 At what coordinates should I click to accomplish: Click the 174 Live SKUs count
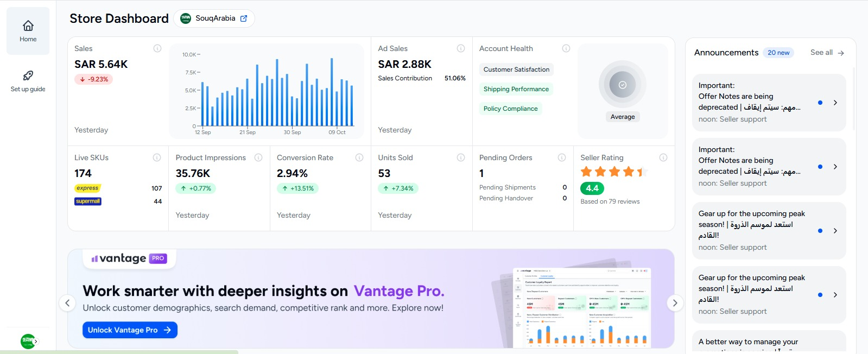point(83,173)
